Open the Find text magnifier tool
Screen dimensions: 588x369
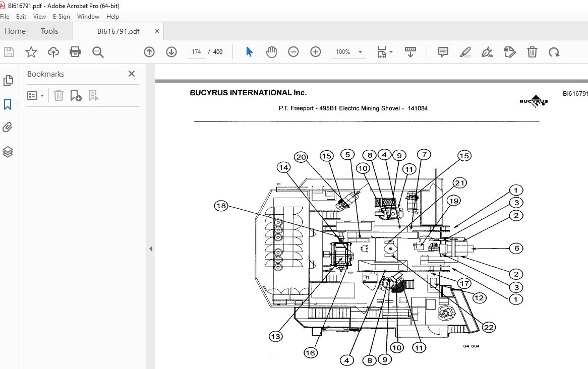coord(98,52)
